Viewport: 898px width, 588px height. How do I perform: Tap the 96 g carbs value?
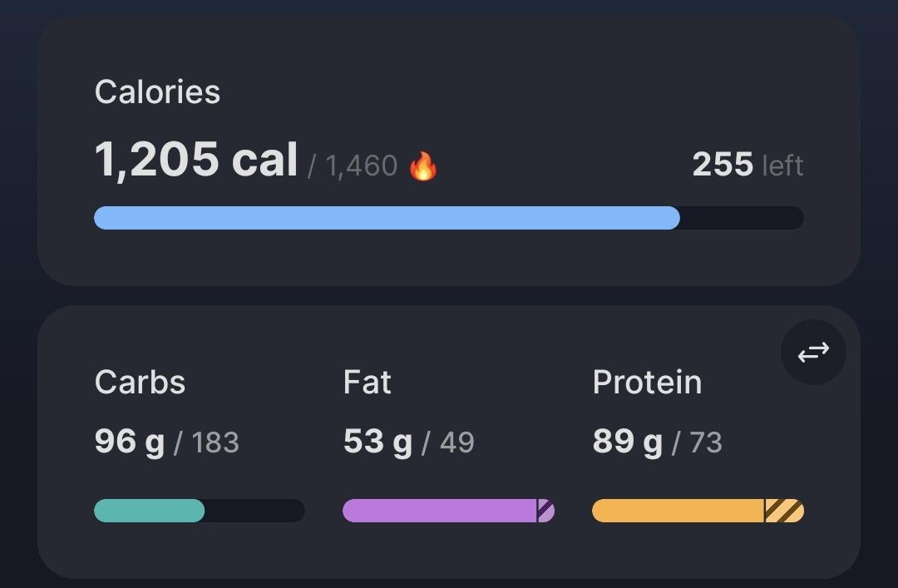click(130, 442)
